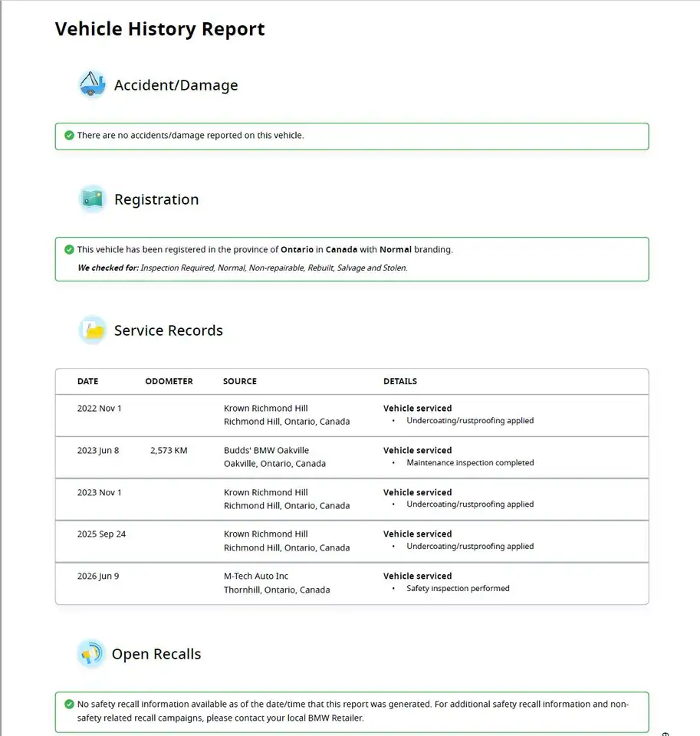
Task: Click the folder Service Records icon
Action: point(92,330)
